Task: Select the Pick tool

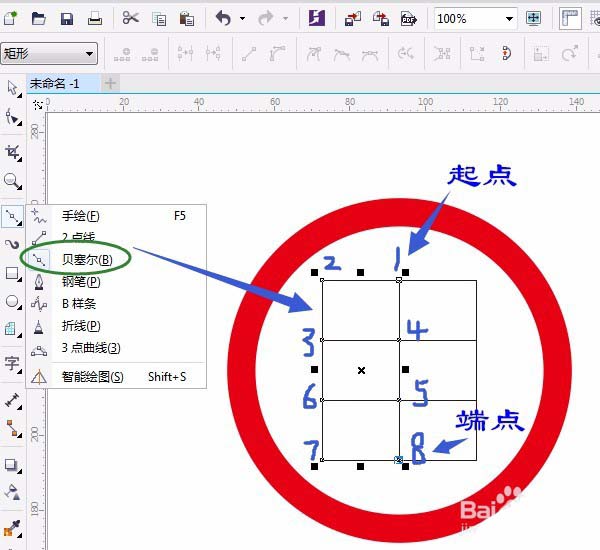Action: [x=13, y=88]
